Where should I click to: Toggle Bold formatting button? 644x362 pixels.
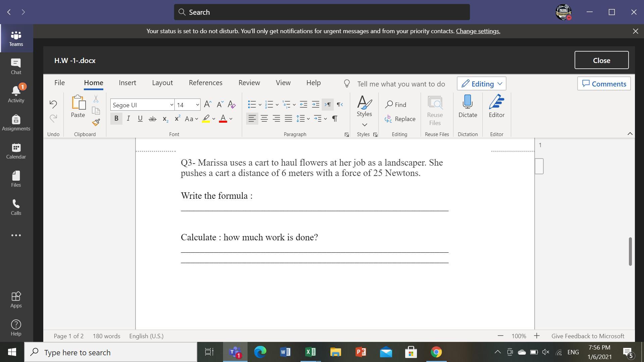pyautogui.click(x=116, y=119)
